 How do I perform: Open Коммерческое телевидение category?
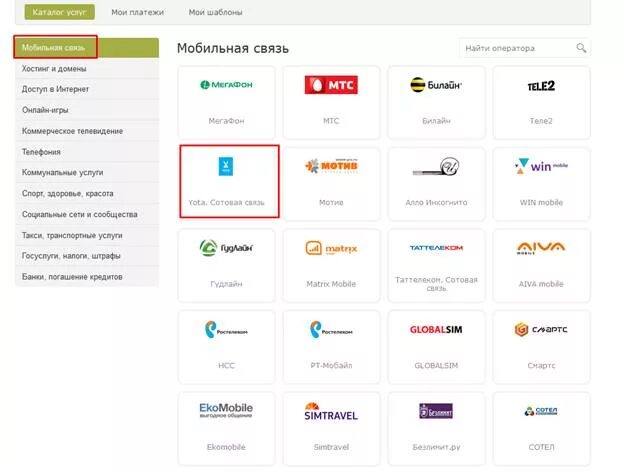click(87, 131)
